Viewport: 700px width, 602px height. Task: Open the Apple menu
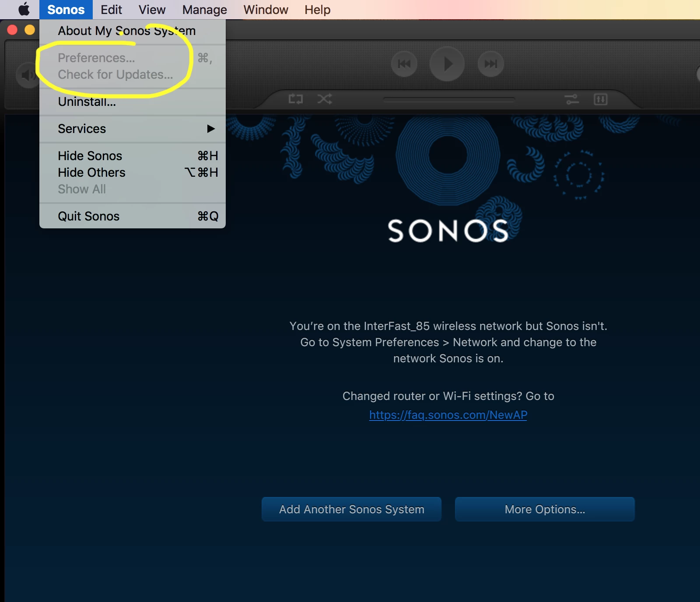(24, 9)
